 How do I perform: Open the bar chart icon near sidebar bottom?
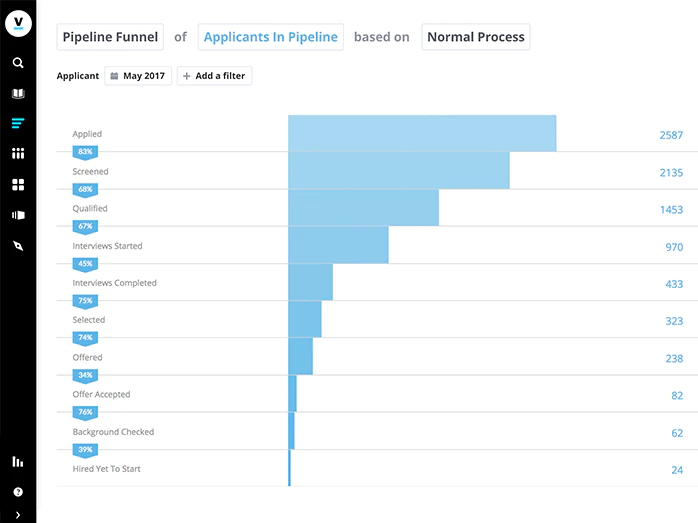click(18, 462)
